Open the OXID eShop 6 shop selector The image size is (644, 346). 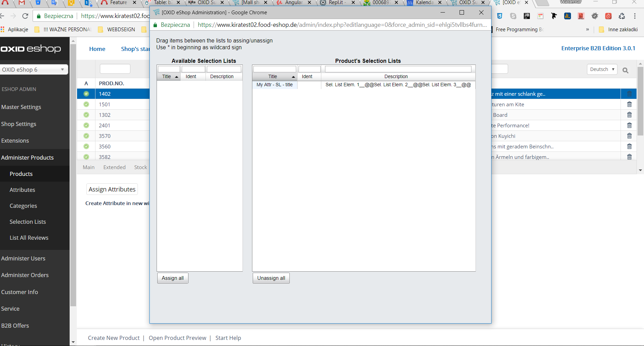click(x=33, y=70)
